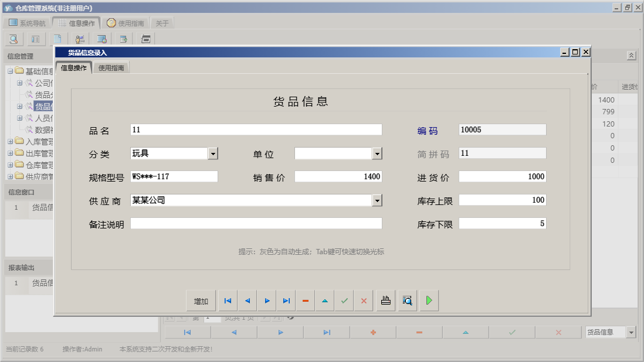
Task: Confirm changes with the green checkmark icon
Action: tap(344, 300)
